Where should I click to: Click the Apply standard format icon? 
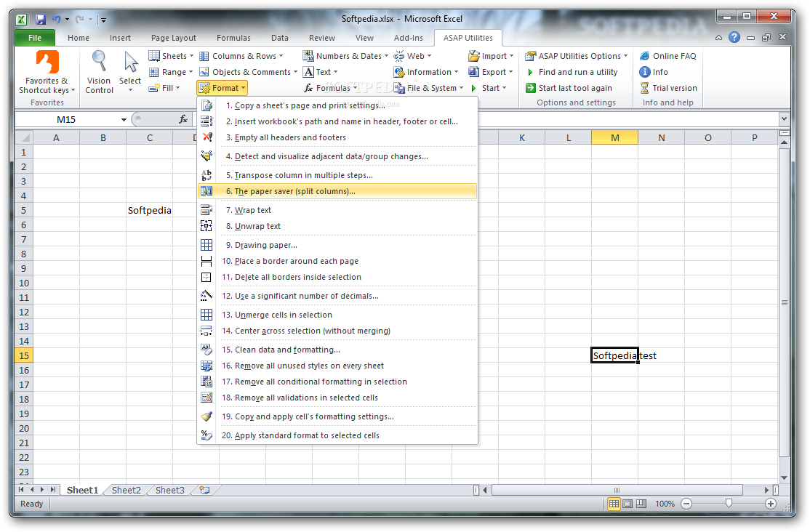pos(206,435)
